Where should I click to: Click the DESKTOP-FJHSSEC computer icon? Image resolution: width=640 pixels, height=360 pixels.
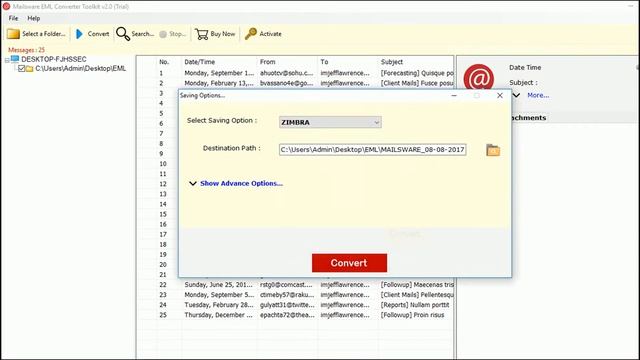[15, 59]
